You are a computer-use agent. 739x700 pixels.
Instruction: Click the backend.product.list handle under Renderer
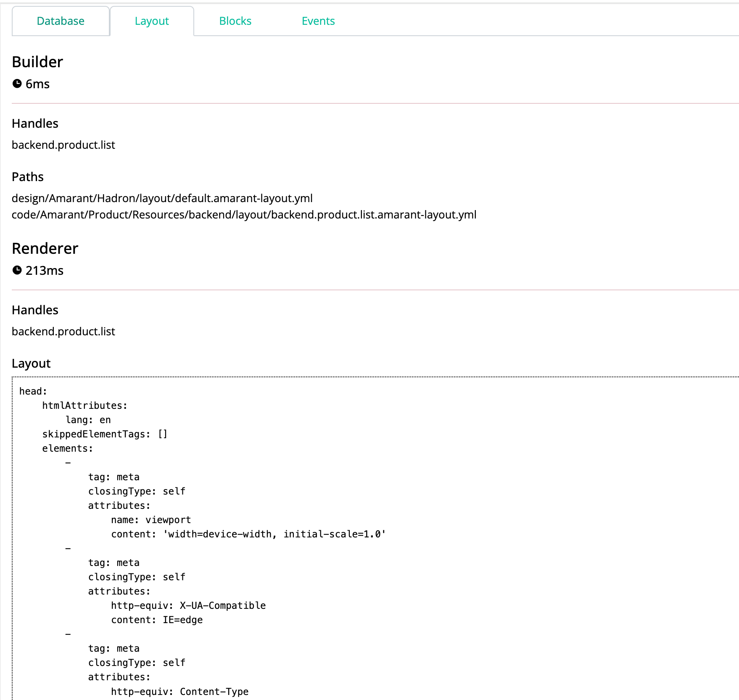63,331
